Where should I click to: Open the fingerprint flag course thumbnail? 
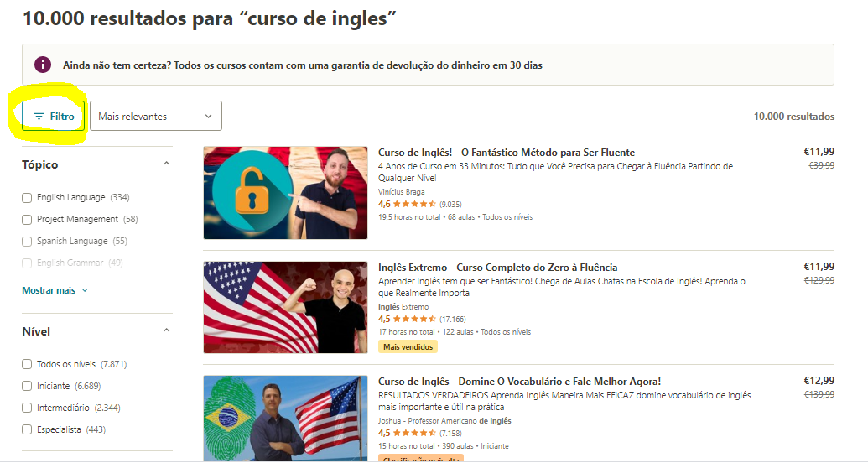click(285, 419)
